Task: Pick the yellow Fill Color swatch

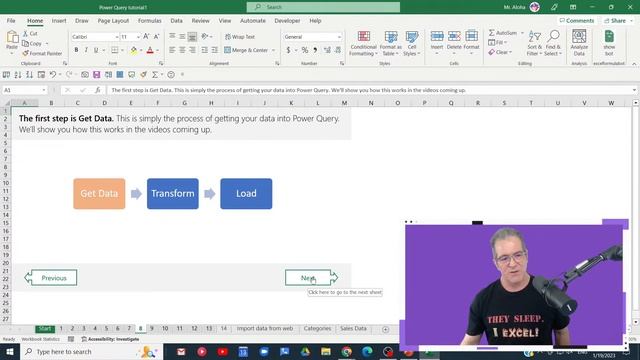Action: tap(133, 50)
